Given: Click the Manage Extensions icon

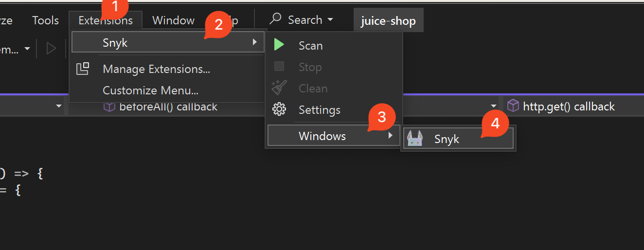Looking at the screenshot, I should pyautogui.click(x=83, y=69).
